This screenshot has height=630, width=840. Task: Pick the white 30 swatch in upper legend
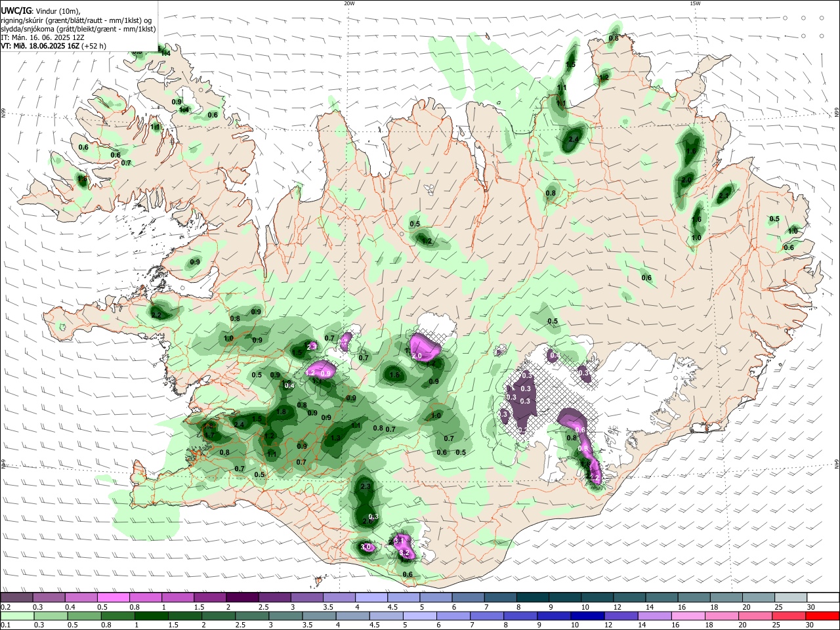pyautogui.click(x=824, y=597)
